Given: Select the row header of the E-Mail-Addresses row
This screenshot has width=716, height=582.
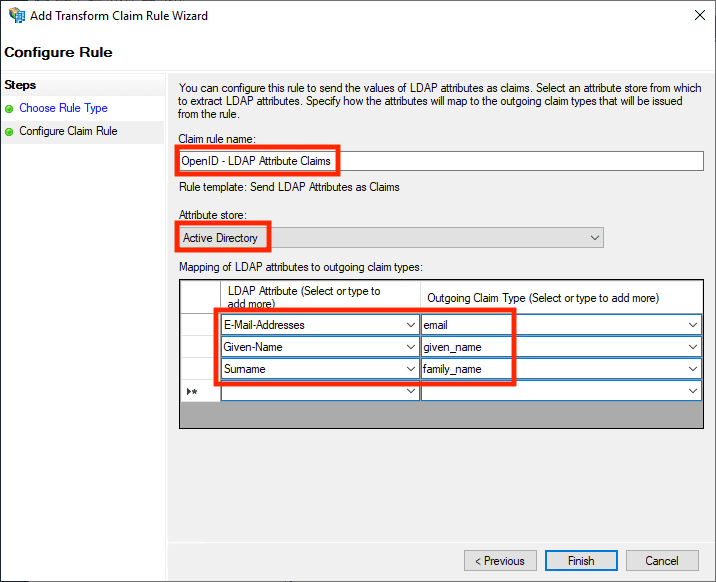Looking at the screenshot, I should [200, 325].
